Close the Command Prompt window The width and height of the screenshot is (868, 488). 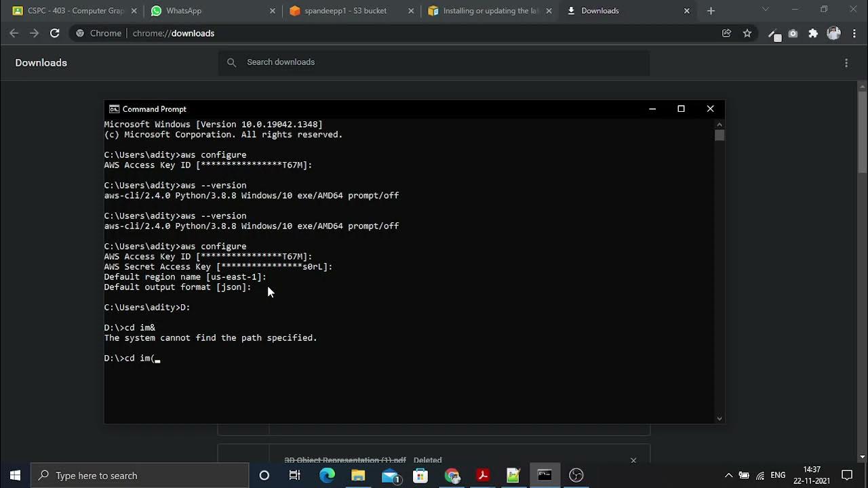coord(710,109)
